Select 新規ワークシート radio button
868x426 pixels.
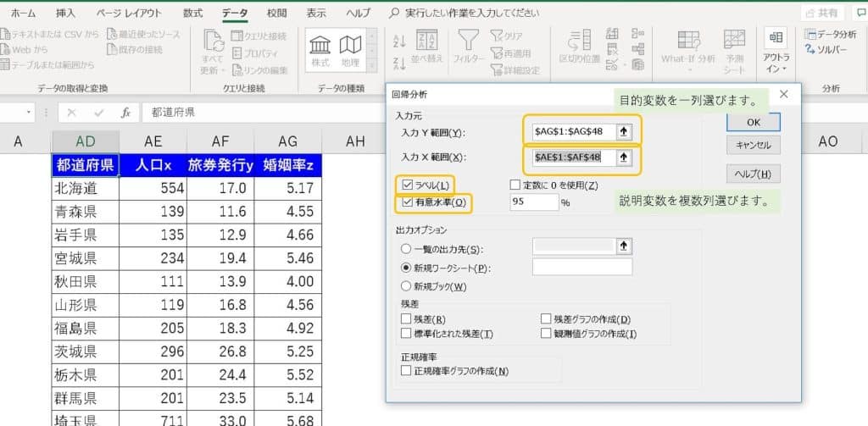click(406, 268)
